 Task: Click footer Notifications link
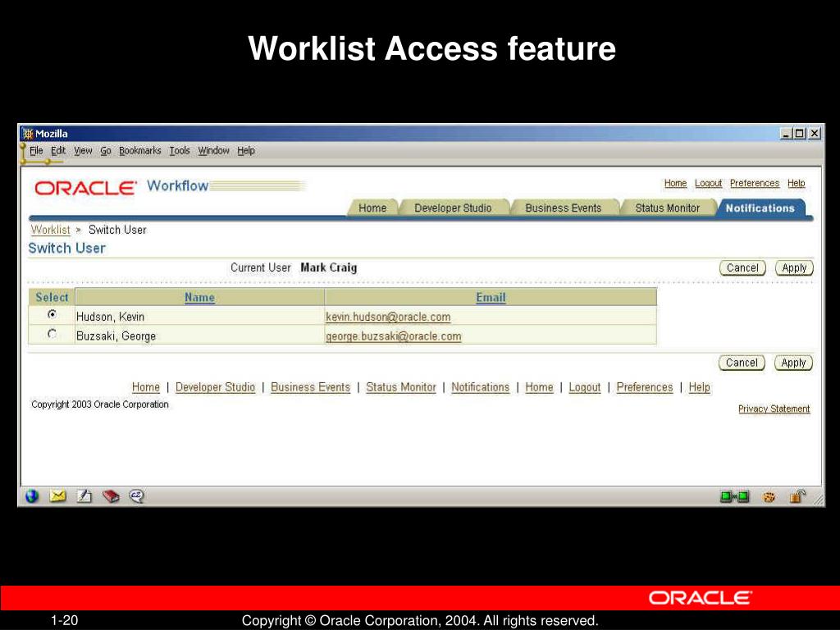(480, 387)
